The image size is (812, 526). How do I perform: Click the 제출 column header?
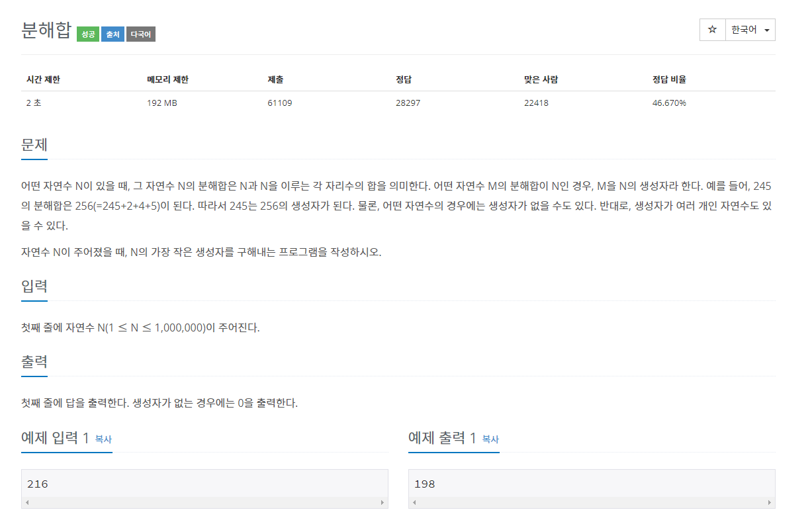pos(276,79)
